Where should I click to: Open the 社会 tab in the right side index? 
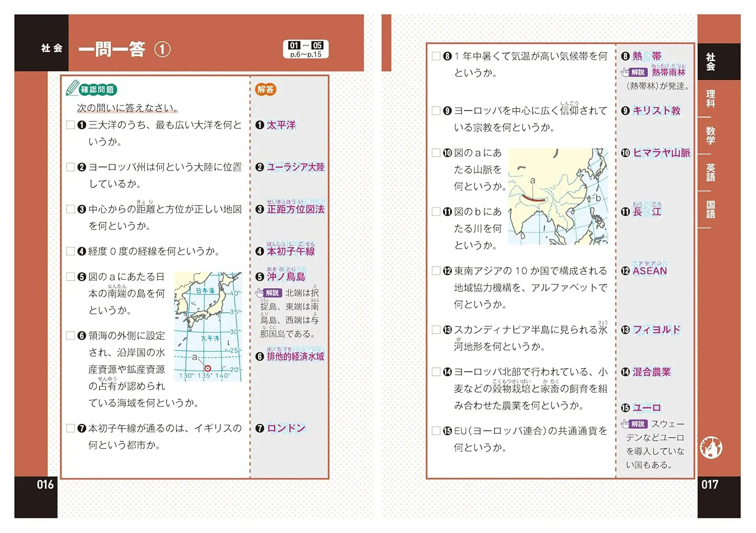(711, 62)
